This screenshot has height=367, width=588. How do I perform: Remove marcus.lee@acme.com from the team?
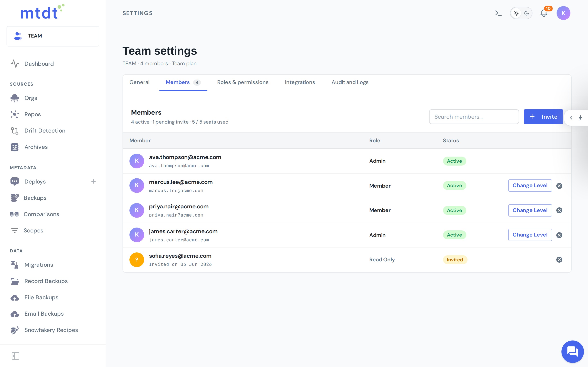pyautogui.click(x=559, y=186)
